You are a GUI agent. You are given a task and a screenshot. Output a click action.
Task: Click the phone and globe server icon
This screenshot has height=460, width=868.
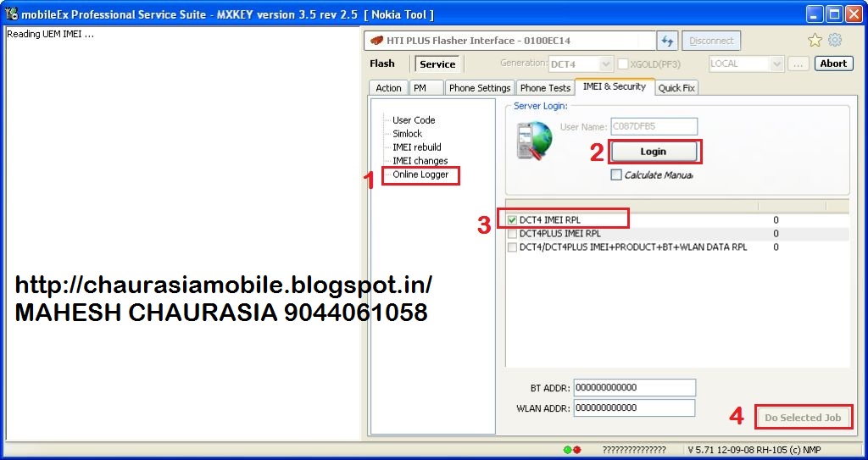(534, 141)
